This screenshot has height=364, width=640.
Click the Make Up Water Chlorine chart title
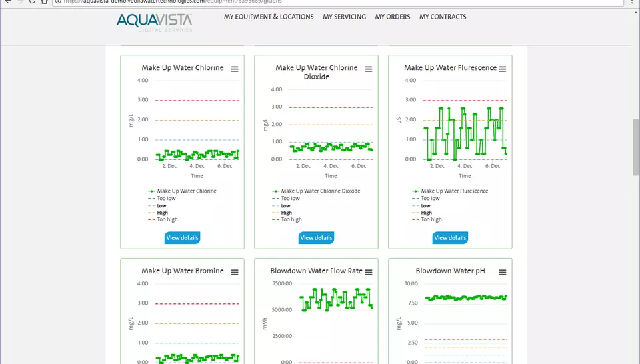183,68
